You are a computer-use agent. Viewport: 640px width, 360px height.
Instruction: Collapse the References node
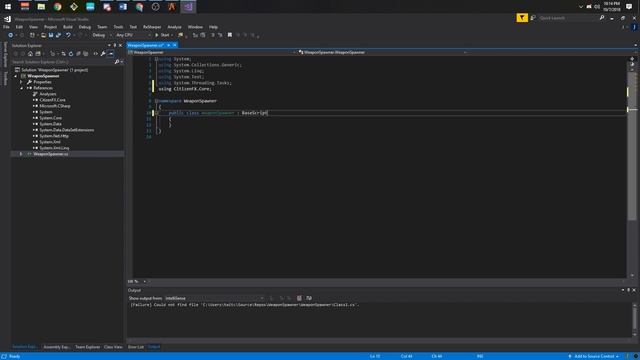(x=21, y=88)
